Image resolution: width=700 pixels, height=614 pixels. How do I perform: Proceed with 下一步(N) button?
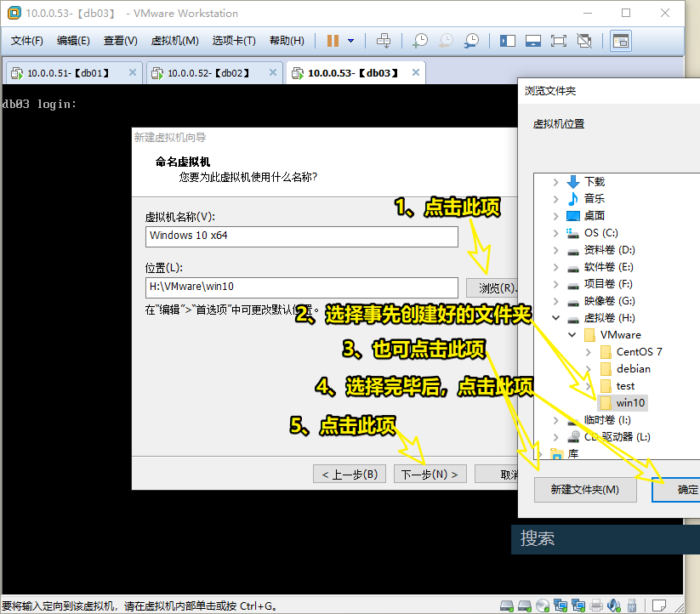430,474
